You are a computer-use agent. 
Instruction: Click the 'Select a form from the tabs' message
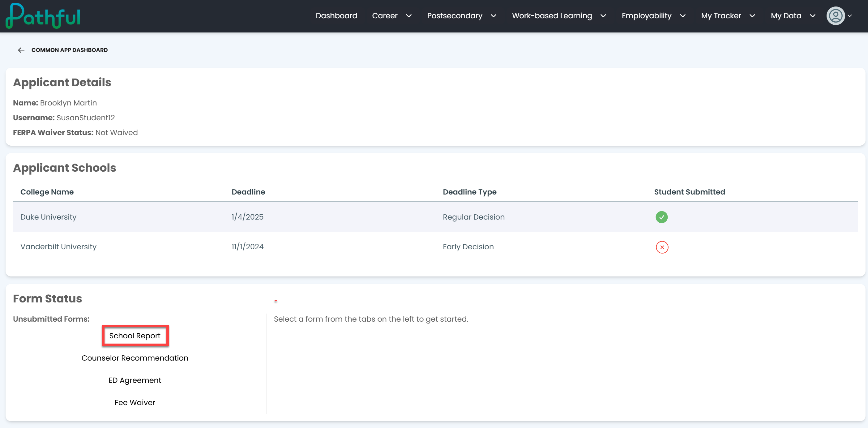tap(371, 319)
